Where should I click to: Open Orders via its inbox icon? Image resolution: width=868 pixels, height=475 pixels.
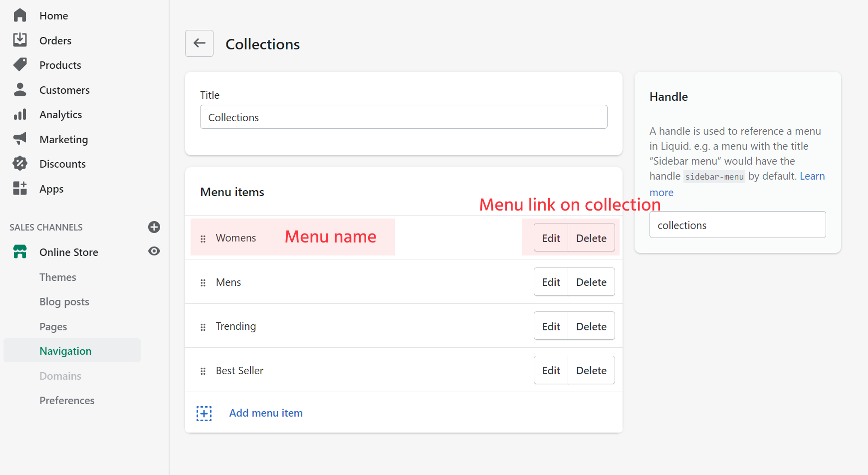[20, 40]
